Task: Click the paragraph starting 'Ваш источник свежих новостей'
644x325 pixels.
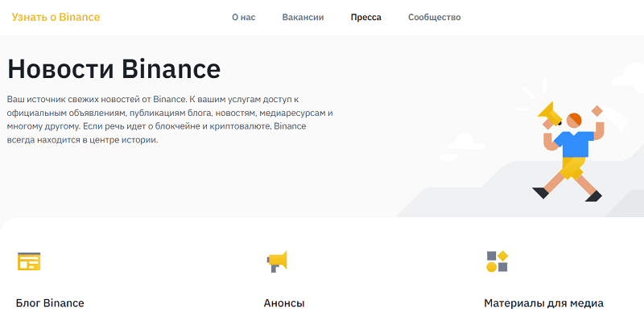Action: point(170,119)
